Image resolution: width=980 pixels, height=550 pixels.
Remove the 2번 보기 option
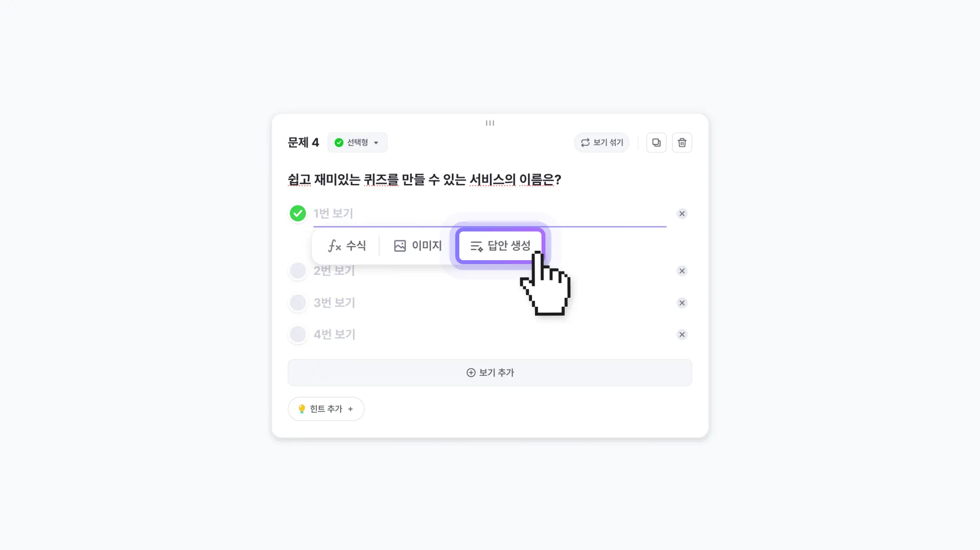tap(682, 271)
